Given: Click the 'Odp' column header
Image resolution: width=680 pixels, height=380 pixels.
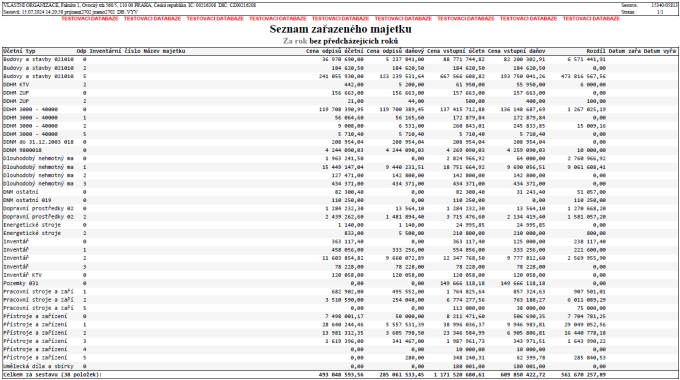Looking at the screenshot, I should tap(82, 51).
